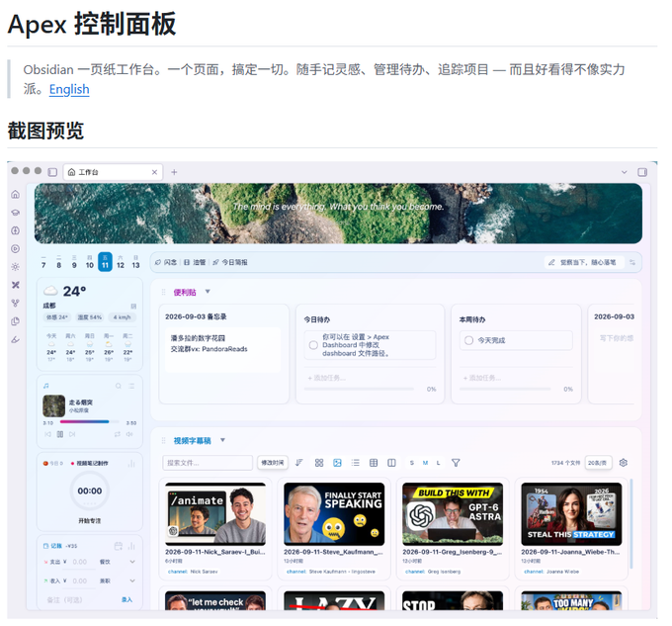The height and width of the screenshot is (626, 672).
Task: Open the 20条/页 page size dropdown
Action: pyautogui.click(x=598, y=463)
